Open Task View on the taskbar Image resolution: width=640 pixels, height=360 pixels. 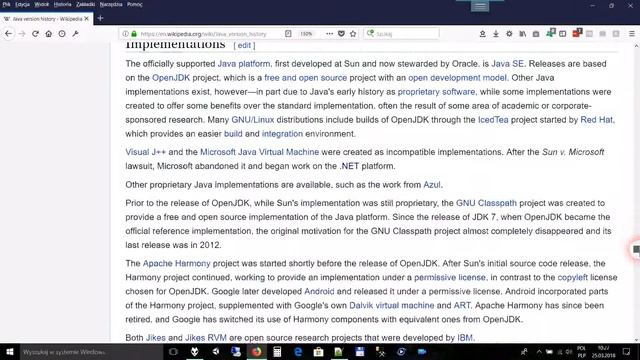(x=173, y=352)
